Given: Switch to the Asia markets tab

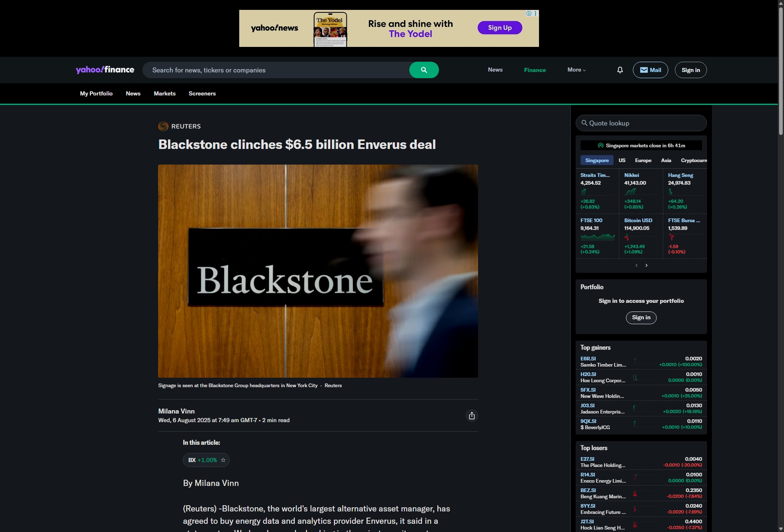Looking at the screenshot, I should pyautogui.click(x=666, y=160).
